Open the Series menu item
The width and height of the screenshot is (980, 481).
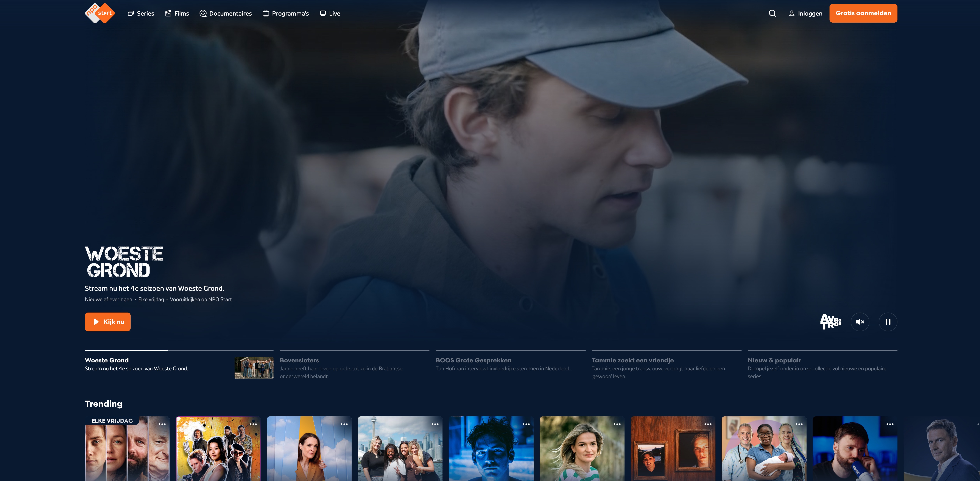(141, 13)
